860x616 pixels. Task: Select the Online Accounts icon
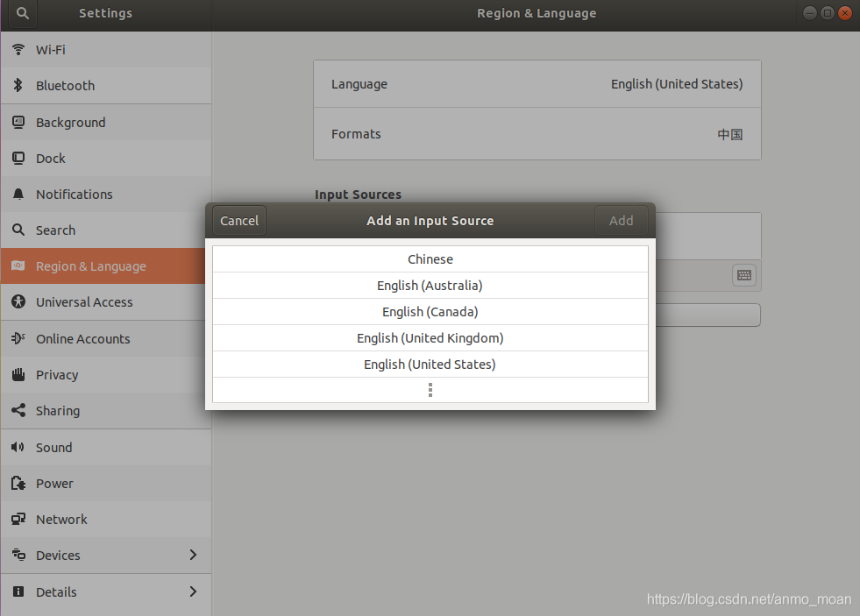click(x=18, y=338)
